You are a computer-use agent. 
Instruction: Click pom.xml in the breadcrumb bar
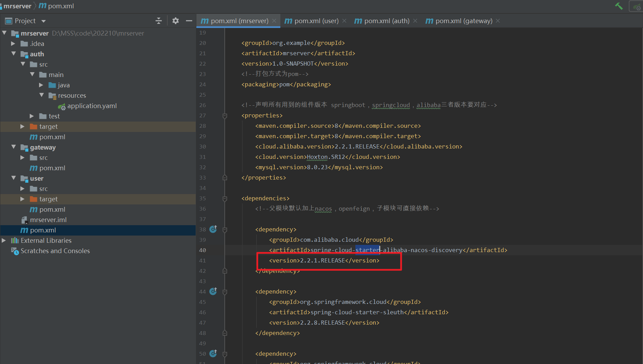[56, 6]
